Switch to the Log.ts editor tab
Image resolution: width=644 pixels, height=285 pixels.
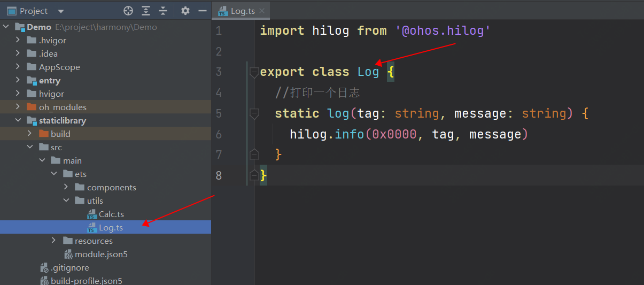point(242,11)
